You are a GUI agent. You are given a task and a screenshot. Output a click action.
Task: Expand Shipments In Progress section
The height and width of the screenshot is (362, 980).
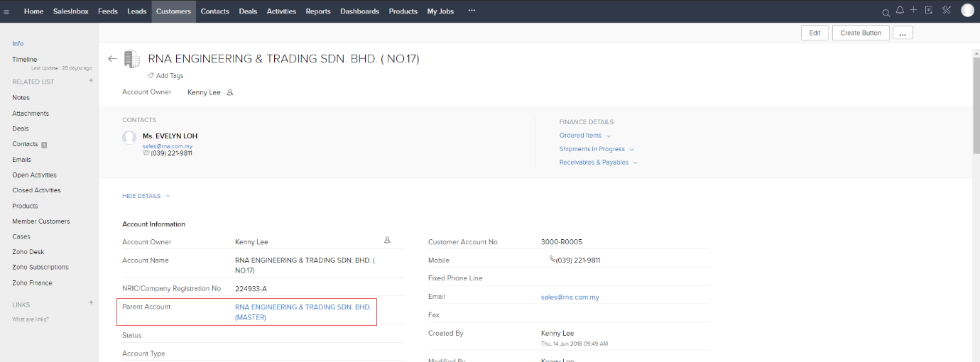(597, 149)
